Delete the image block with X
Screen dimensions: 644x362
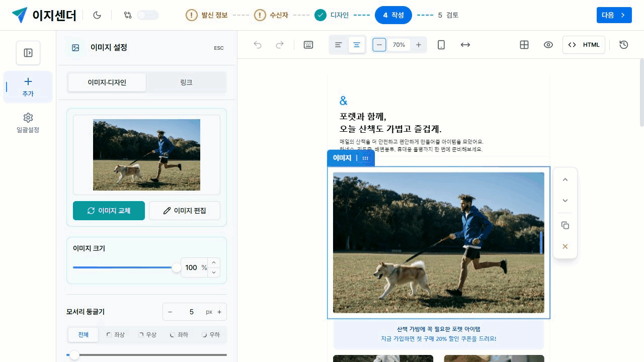(x=565, y=246)
